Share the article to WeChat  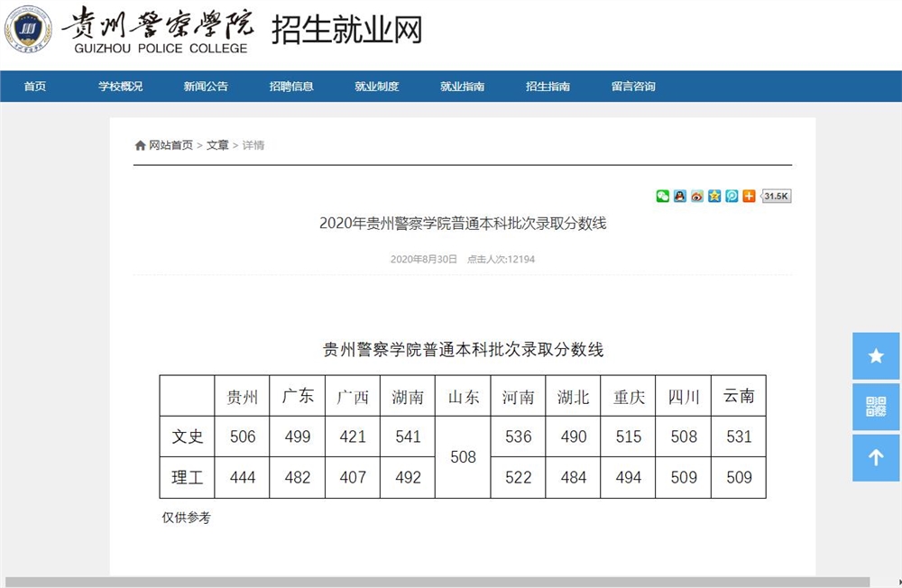tap(663, 197)
